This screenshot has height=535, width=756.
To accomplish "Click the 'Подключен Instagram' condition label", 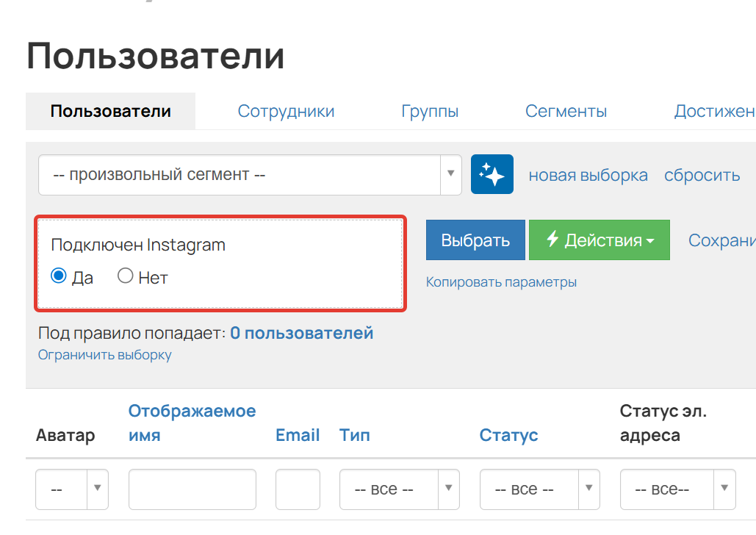I will click(138, 245).
